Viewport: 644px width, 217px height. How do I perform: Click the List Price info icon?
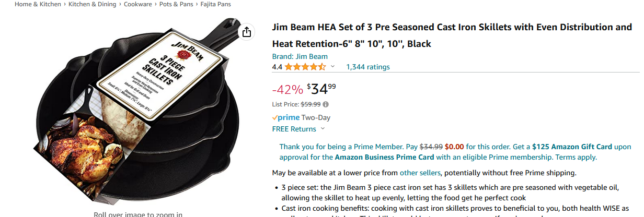(x=326, y=104)
